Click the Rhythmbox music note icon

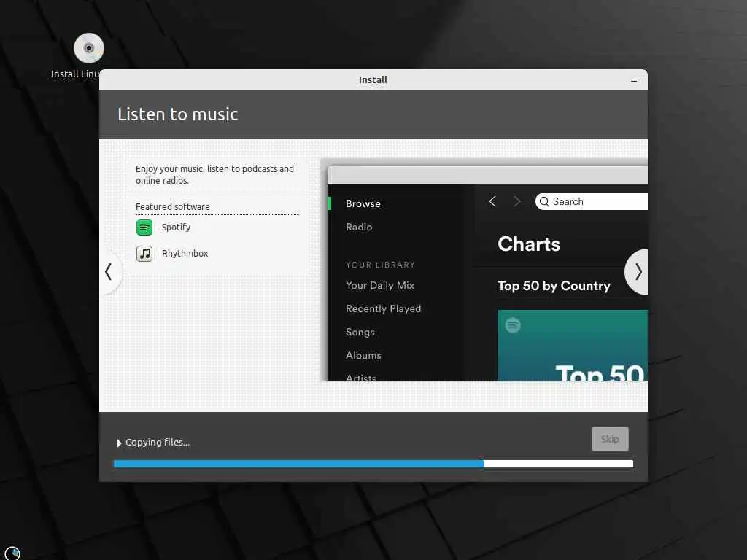pos(144,254)
